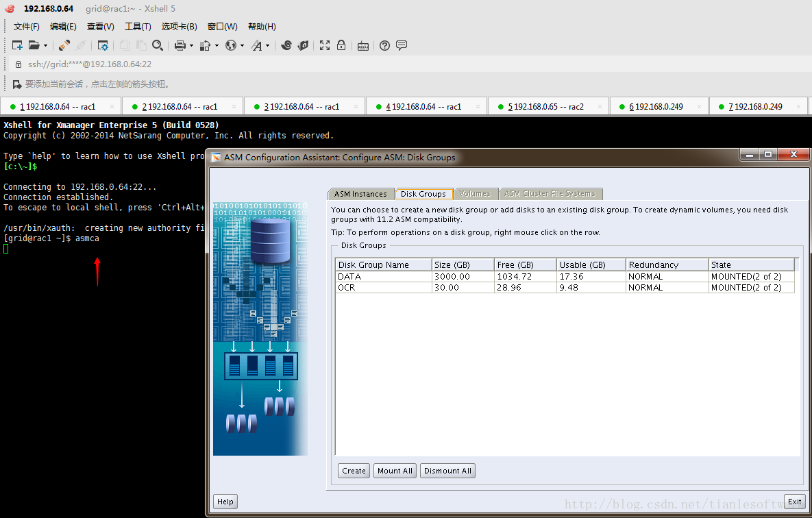Click the Disconnect icon in toolbar
Image resolution: width=812 pixels, height=518 pixels.
pos(81,46)
